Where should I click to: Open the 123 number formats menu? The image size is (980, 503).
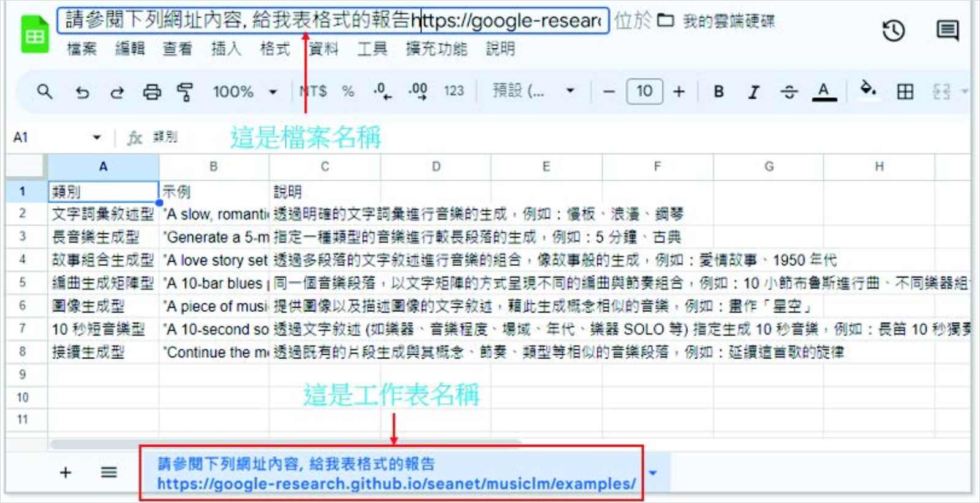point(454,91)
